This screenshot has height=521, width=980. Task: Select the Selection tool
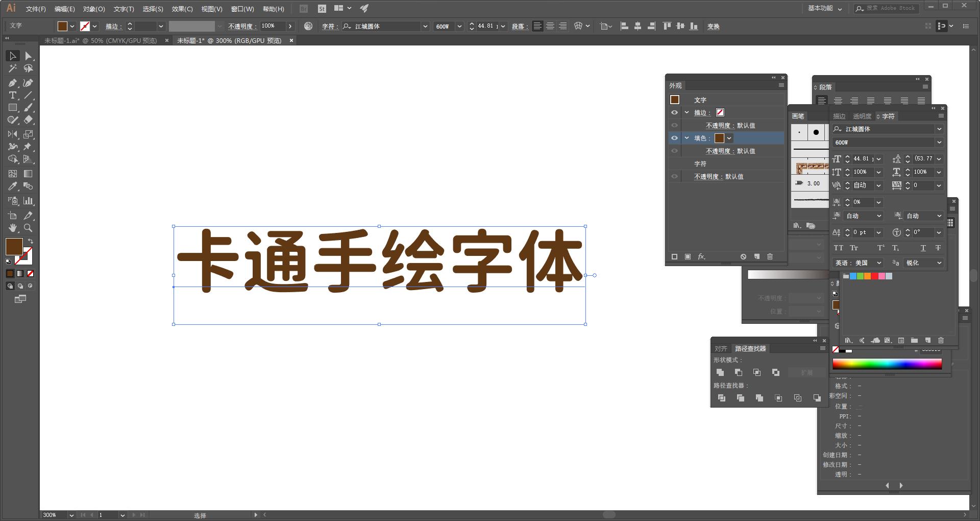(x=12, y=56)
